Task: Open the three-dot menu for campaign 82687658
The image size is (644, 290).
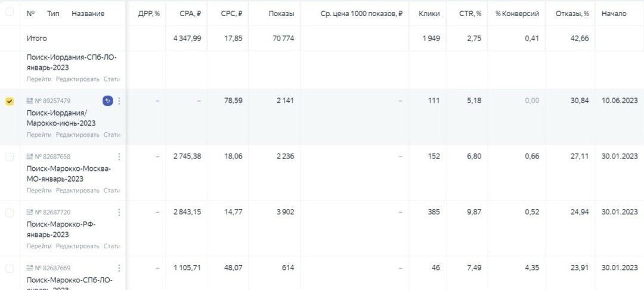Action: pos(119,156)
